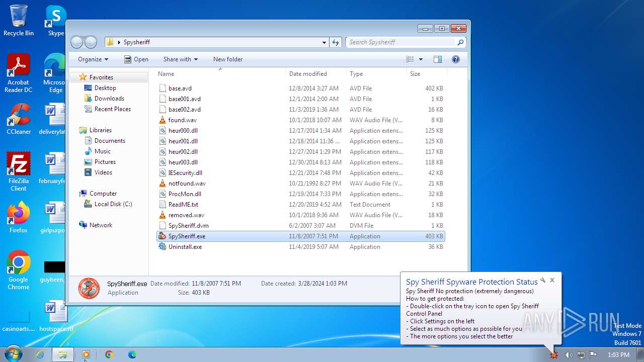Open the Documents library

pyautogui.click(x=110, y=141)
